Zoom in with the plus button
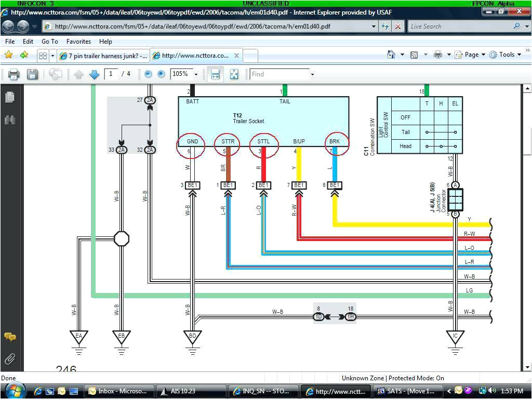 tap(162, 74)
